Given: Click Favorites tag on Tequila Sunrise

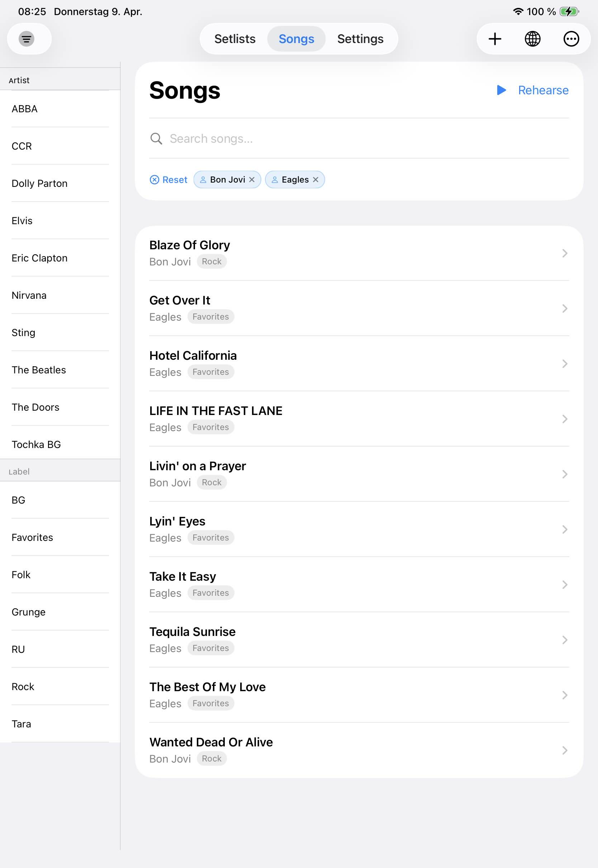Looking at the screenshot, I should coord(210,648).
